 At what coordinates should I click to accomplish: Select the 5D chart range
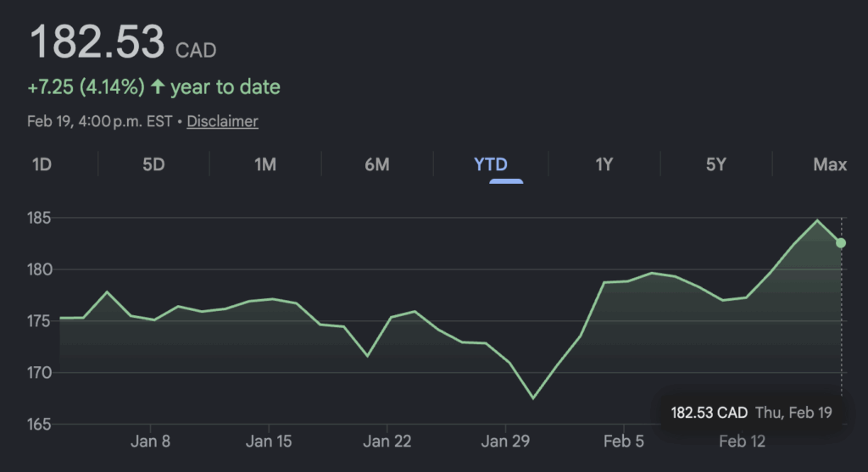coord(153,164)
